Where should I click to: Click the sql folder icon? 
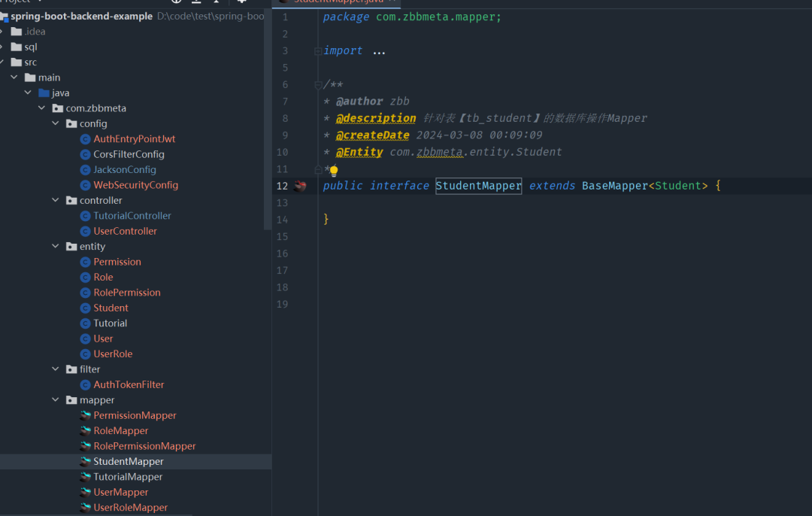[17, 47]
